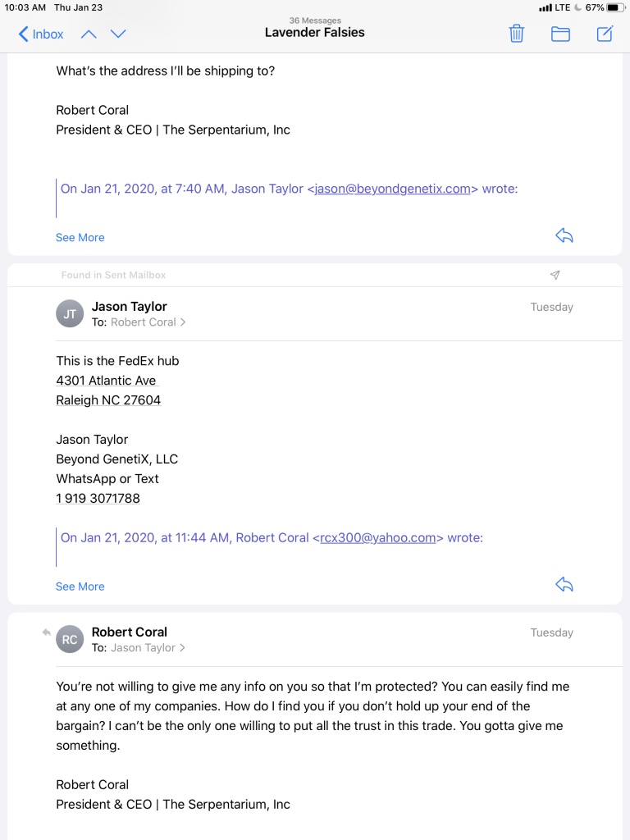Open jason@beyondgenetix.com email link
Image resolution: width=630 pixels, height=840 pixels.
[x=392, y=189]
